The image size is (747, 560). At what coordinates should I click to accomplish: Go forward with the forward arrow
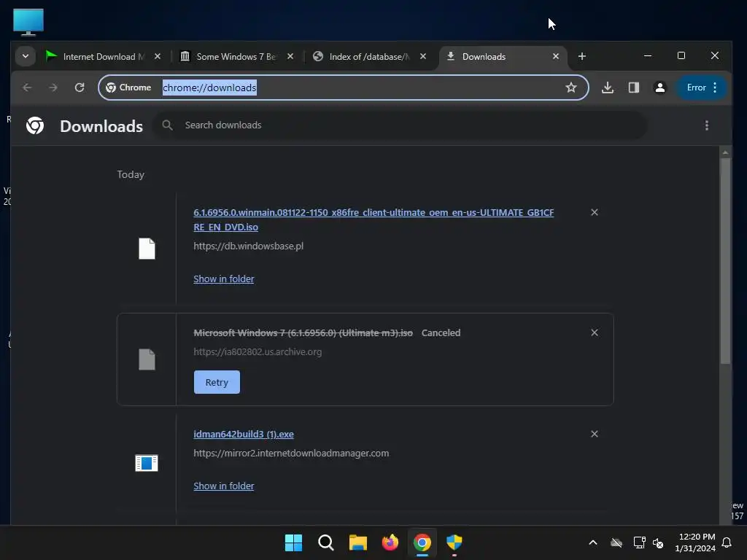click(x=53, y=87)
